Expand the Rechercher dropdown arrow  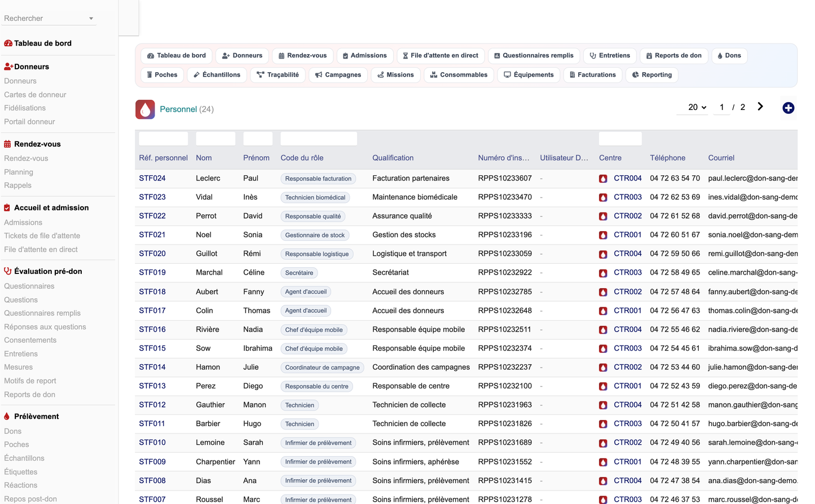91,19
